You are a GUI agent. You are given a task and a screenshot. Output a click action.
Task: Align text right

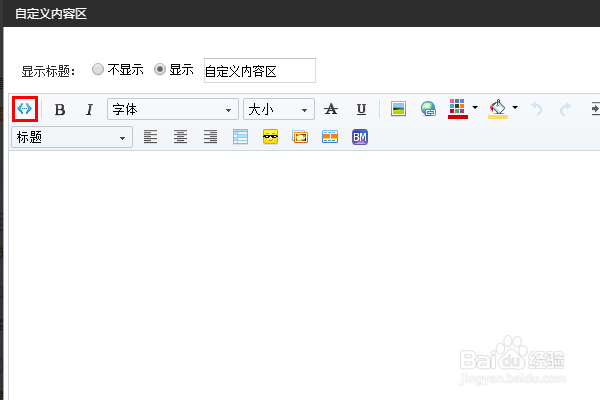tap(210, 137)
